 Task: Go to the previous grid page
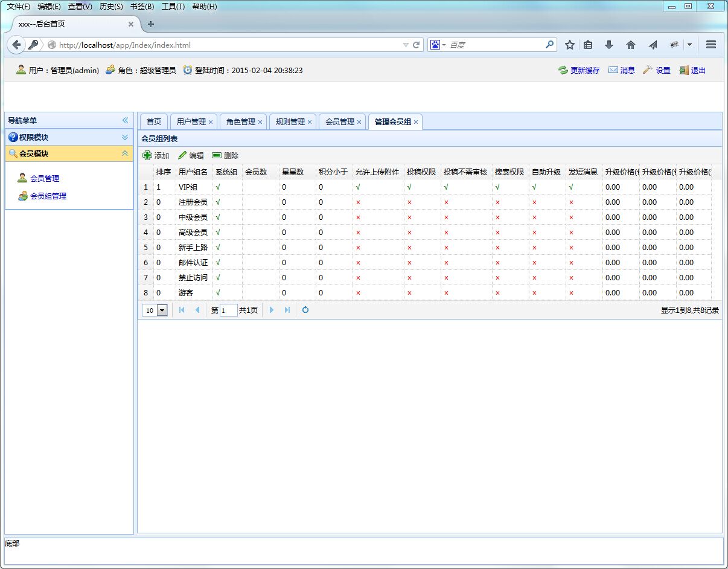(x=197, y=310)
